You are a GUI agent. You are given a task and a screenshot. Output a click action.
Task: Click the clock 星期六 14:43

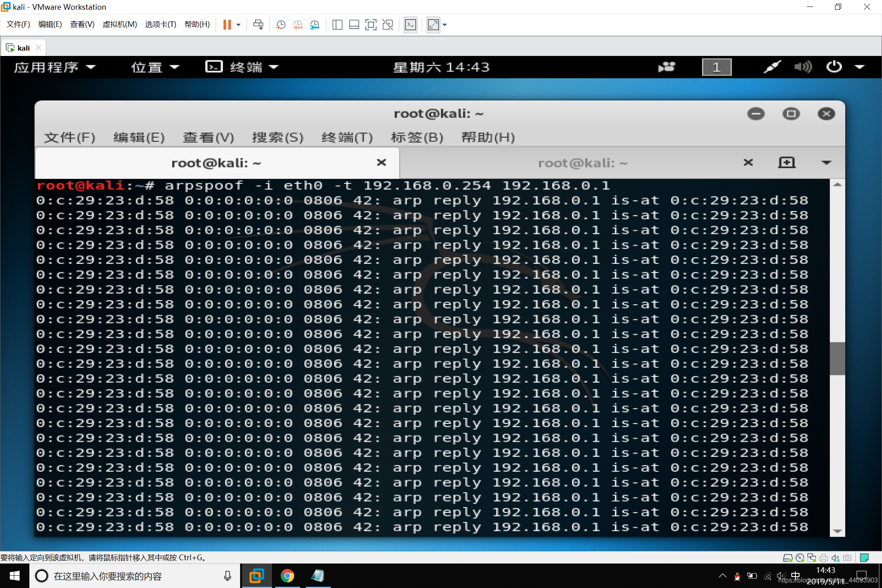441,67
